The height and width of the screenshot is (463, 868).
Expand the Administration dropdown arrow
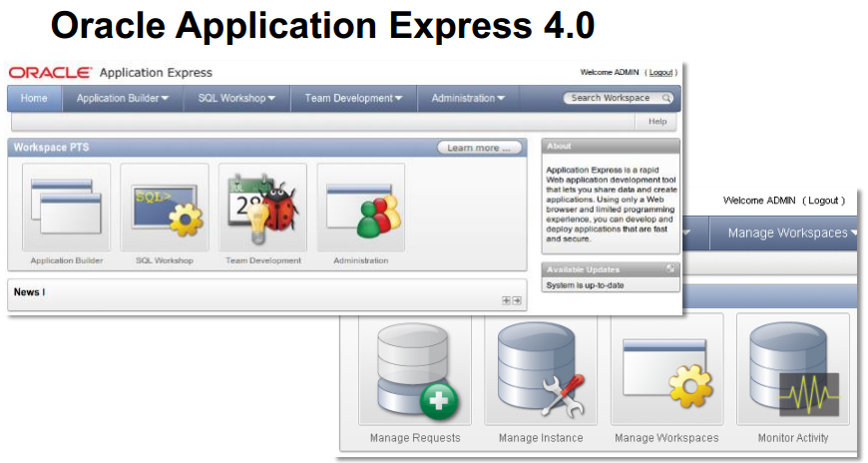click(501, 99)
